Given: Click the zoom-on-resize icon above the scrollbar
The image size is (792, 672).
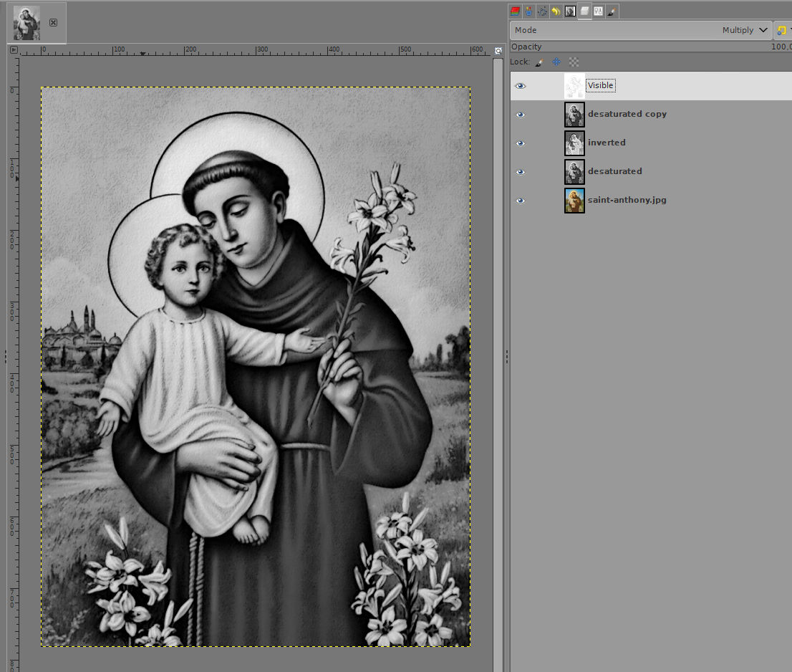Looking at the screenshot, I should click(x=498, y=50).
